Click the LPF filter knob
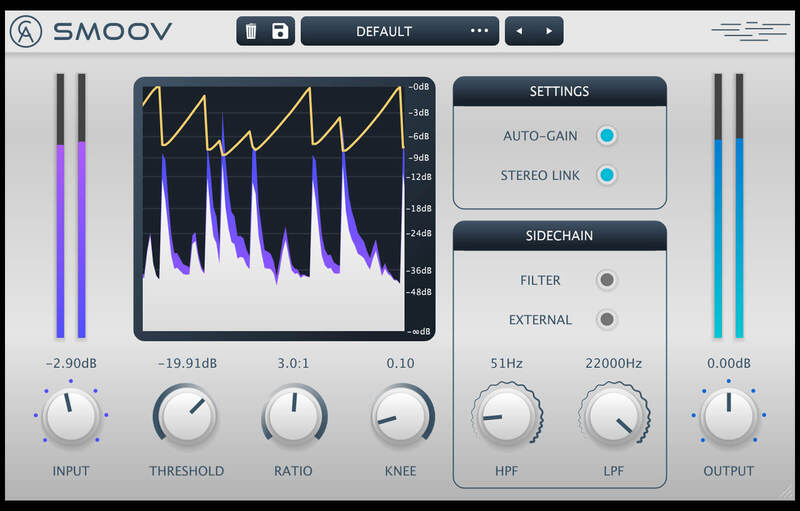This screenshot has height=511, width=800. (x=614, y=416)
